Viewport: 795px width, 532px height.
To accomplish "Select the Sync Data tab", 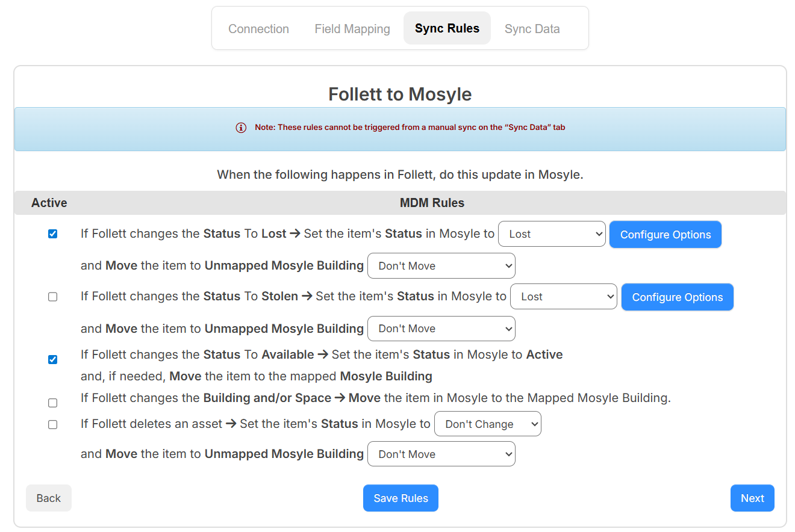I will (532, 28).
